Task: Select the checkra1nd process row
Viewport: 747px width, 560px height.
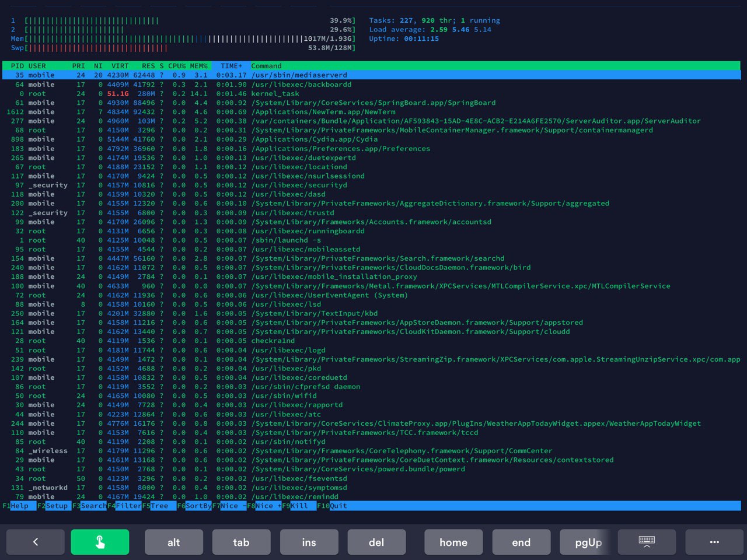Action: 371,341
